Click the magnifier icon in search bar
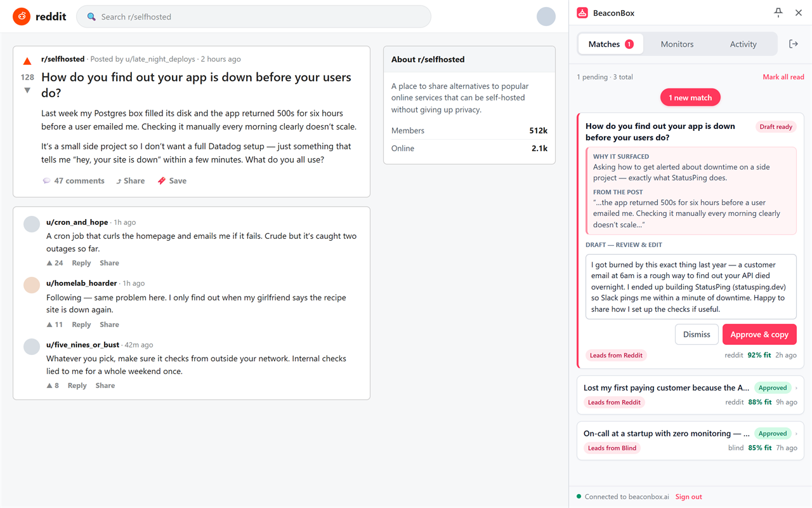Image resolution: width=812 pixels, height=508 pixels. [91, 17]
